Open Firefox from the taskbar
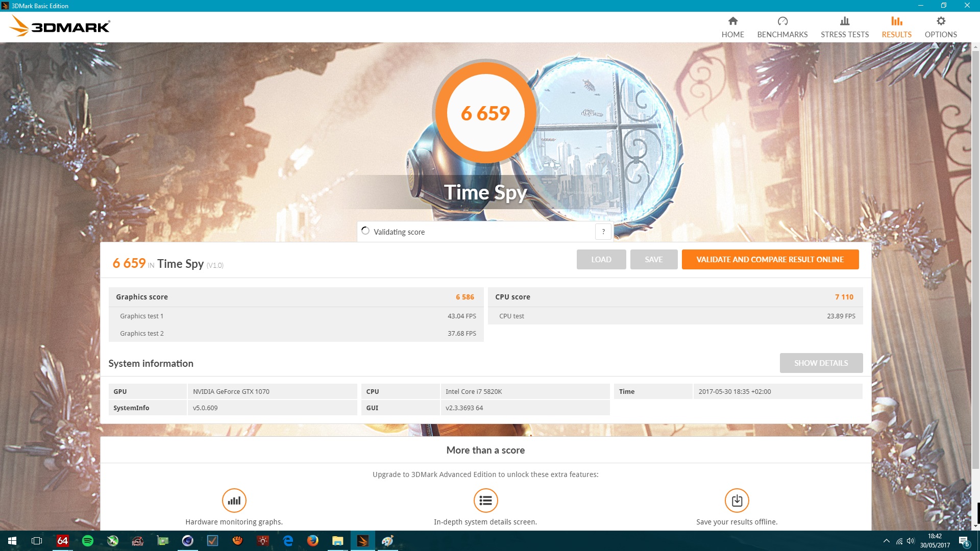 pyautogui.click(x=312, y=541)
